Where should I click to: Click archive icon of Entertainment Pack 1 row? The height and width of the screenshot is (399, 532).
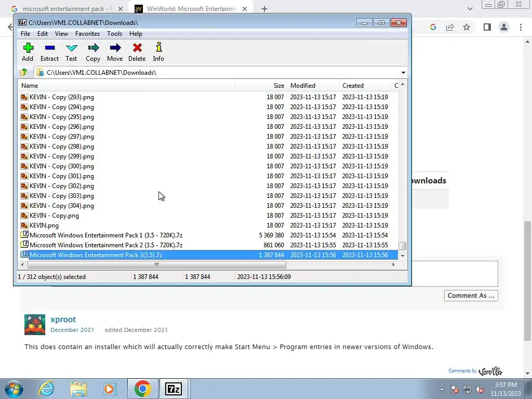click(x=24, y=235)
